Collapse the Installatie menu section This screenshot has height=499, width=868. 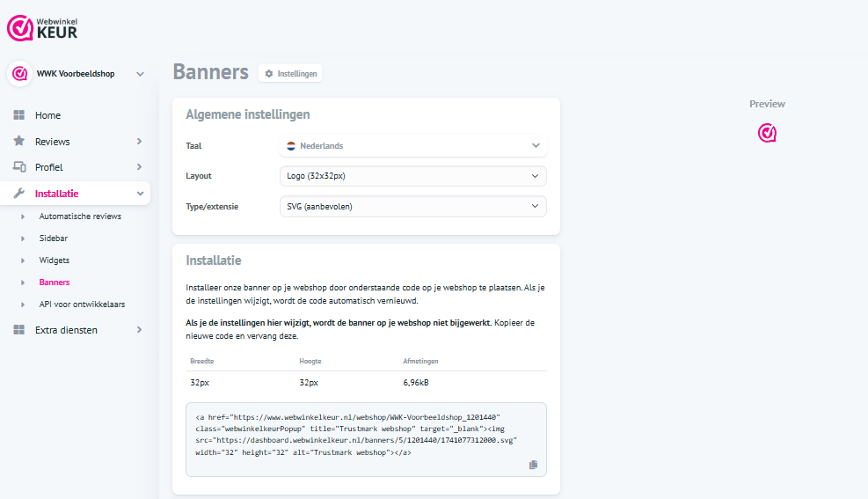pos(139,194)
